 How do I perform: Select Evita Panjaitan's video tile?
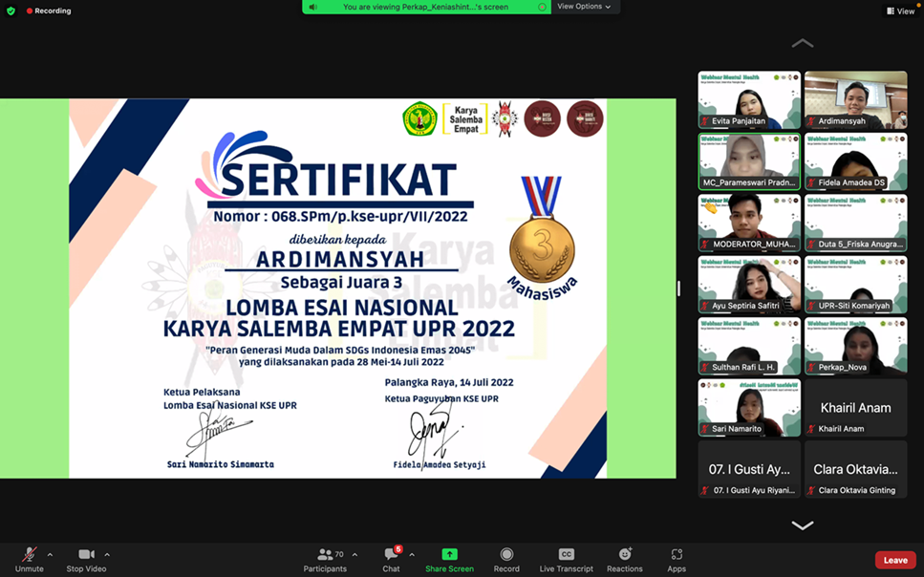[x=749, y=99]
